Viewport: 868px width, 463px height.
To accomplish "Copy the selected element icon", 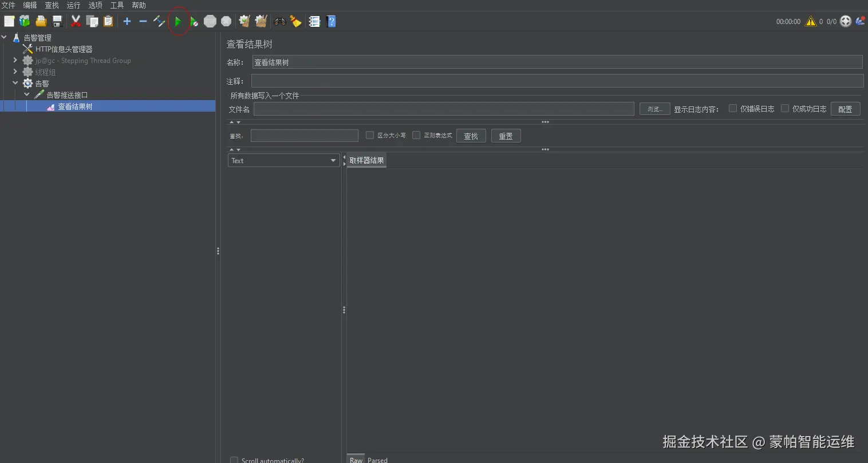I will 92,21.
